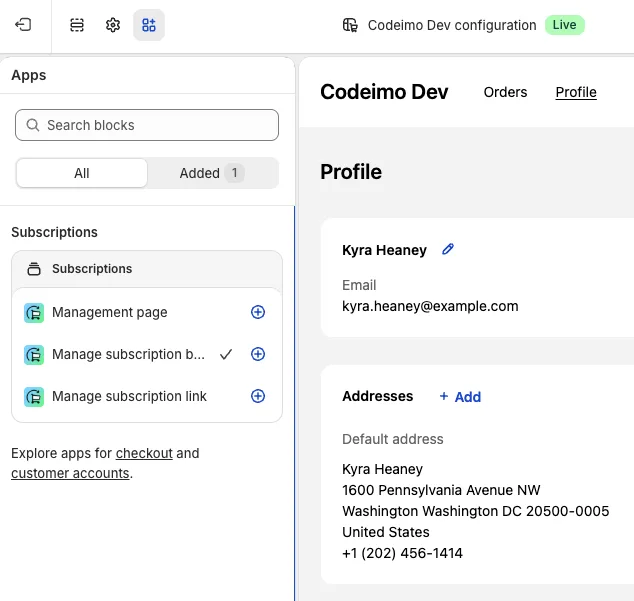This screenshot has height=601, width=634.
Task: Click the Codeimo Dev configuration icon
Action: [350, 25]
